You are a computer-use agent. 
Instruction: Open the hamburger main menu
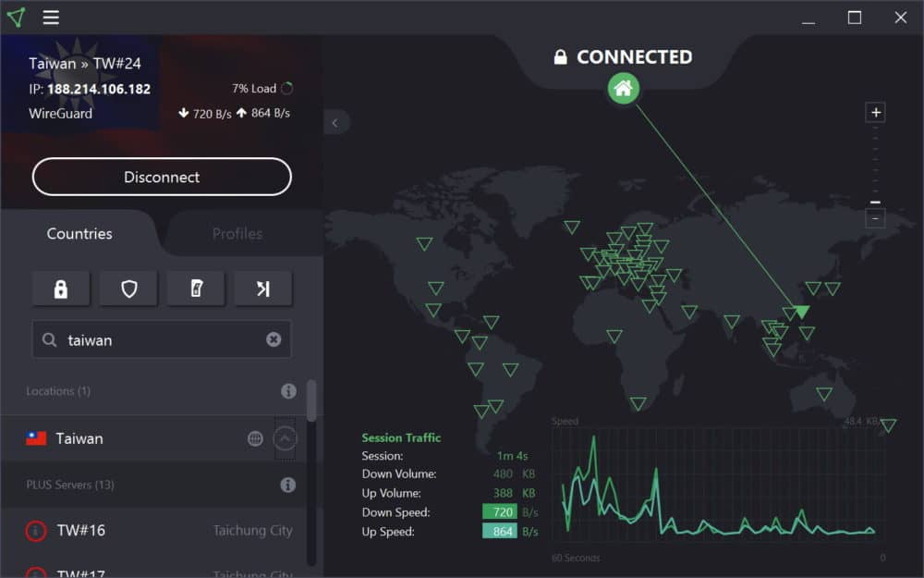click(51, 18)
